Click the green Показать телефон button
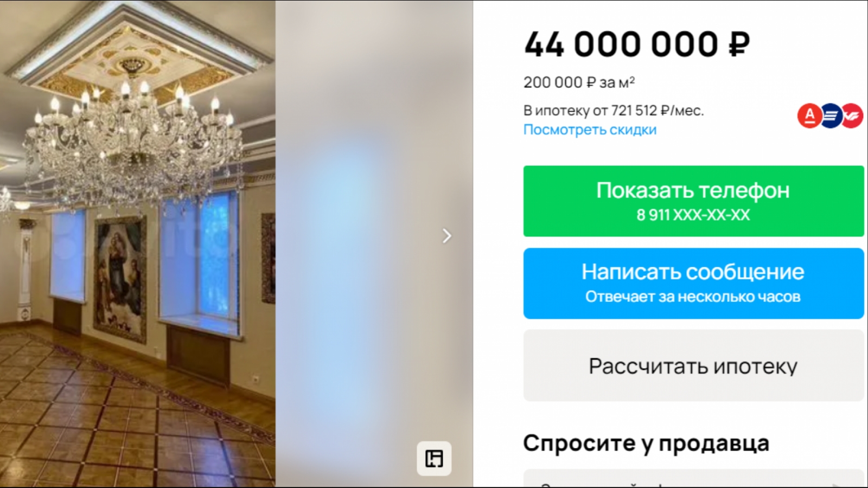 point(693,201)
